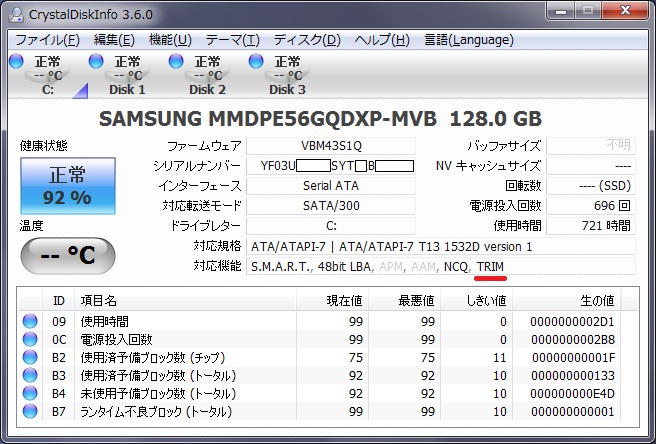The width and height of the screenshot is (656, 444).
Task: Click NCQ in the supported features field
Action: pyautogui.click(x=456, y=267)
